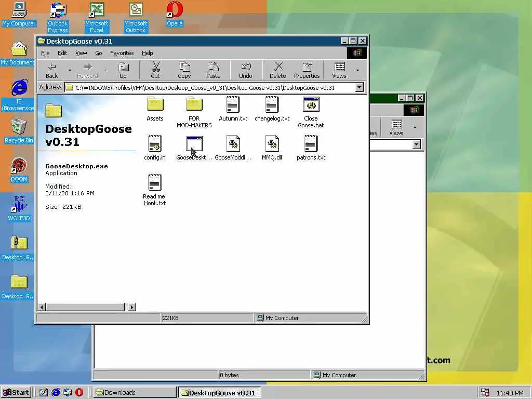This screenshot has height=399, width=532.
Task: Open the Edit menu
Action: pos(62,53)
